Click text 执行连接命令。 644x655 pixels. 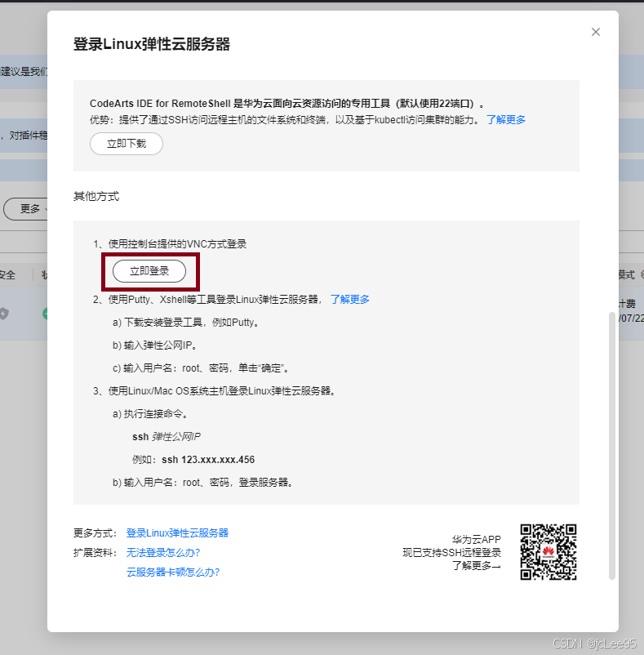(157, 414)
